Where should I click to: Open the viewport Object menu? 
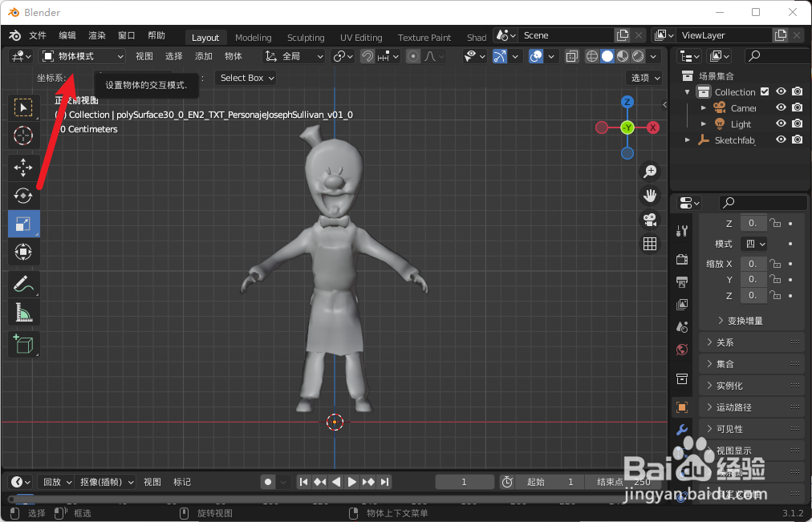pyautogui.click(x=233, y=56)
